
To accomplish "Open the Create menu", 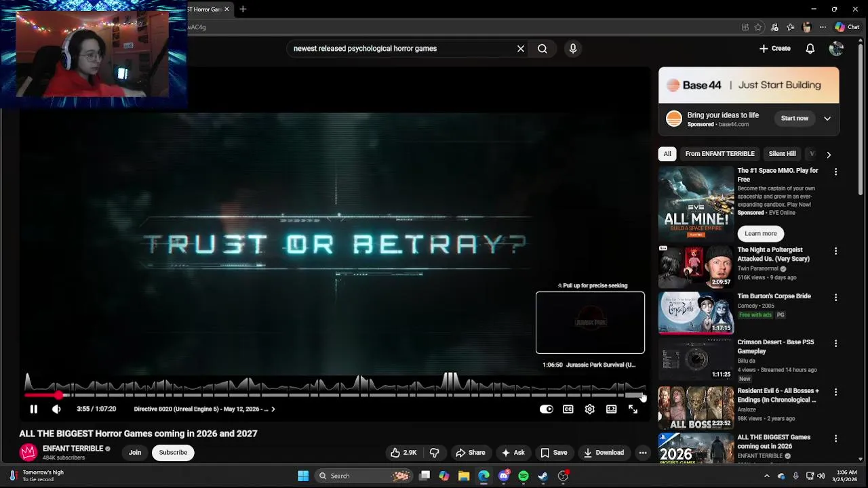I will coord(774,49).
